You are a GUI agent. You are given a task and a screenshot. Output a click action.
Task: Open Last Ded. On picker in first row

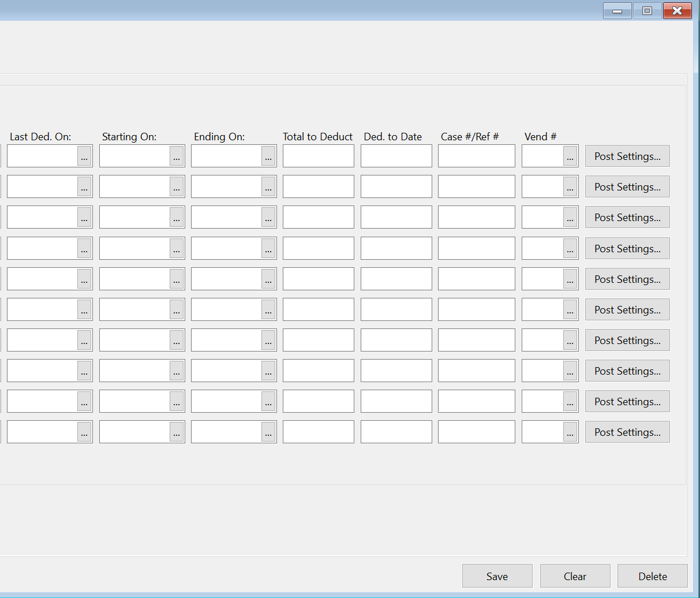click(x=84, y=156)
